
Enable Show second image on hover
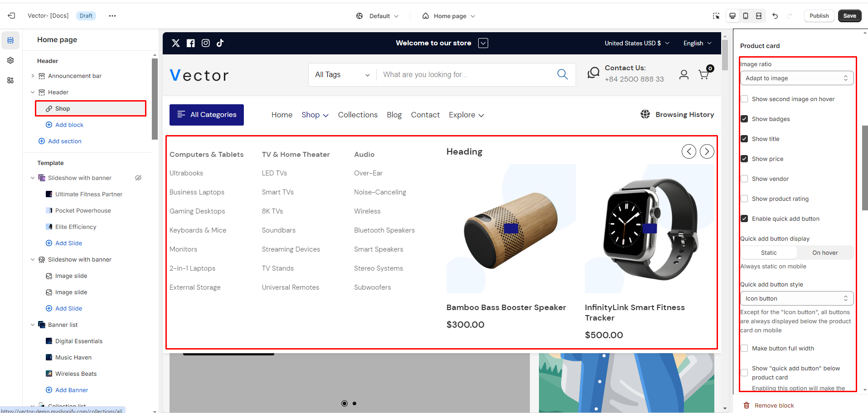tap(744, 99)
